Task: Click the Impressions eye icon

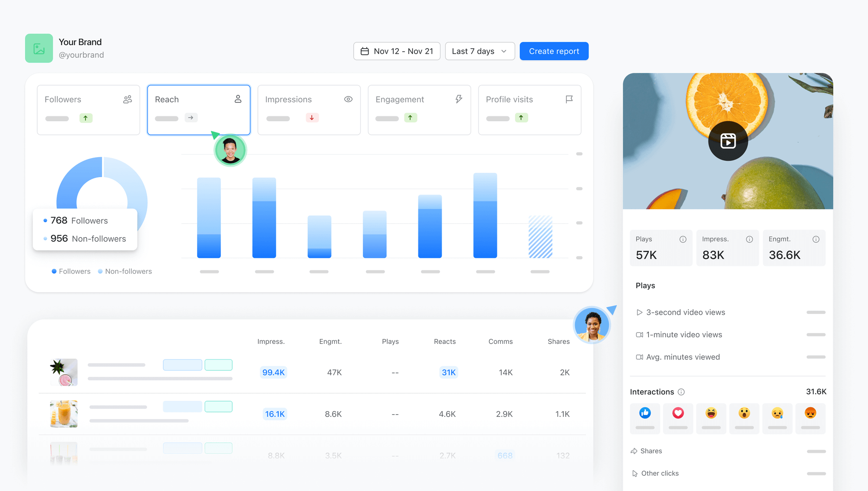Action: (348, 99)
